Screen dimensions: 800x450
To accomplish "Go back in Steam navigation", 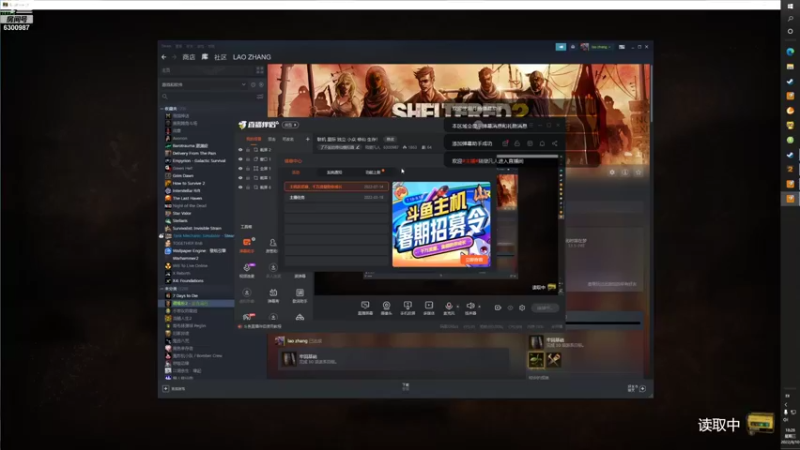I will [x=164, y=57].
